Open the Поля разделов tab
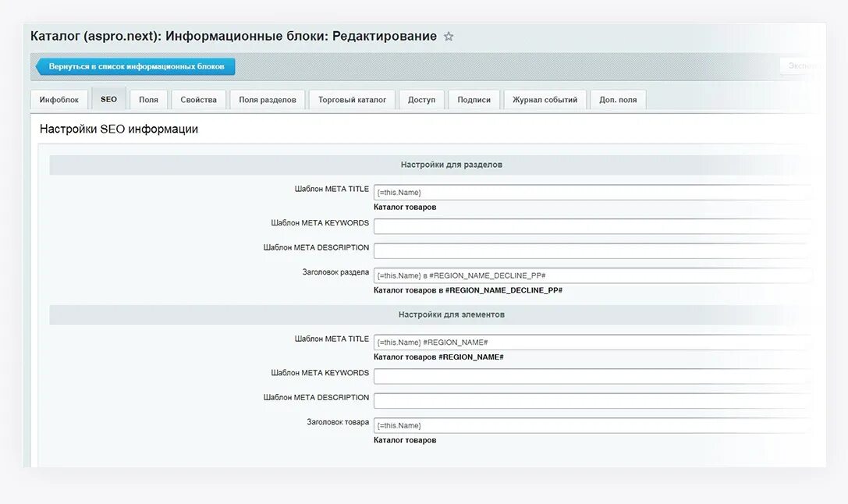This screenshot has height=504, width=848. click(x=267, y=99)
